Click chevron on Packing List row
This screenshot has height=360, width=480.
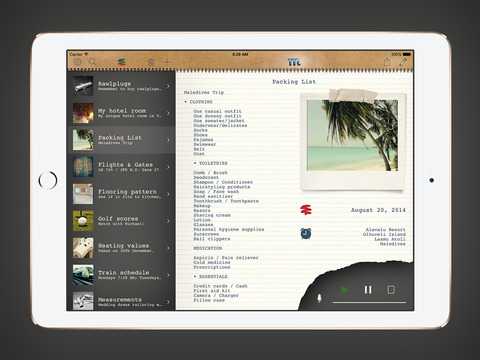pos(168,140)
